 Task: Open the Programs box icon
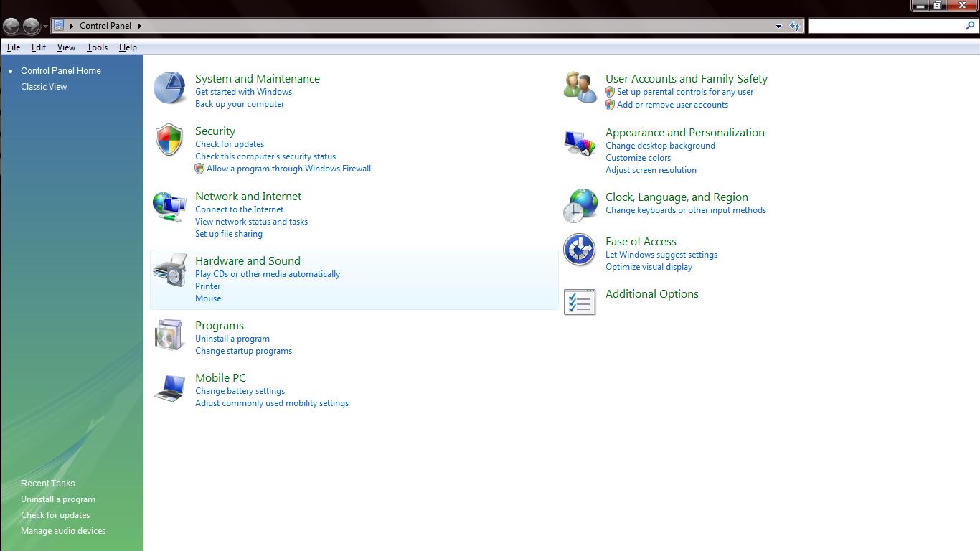(x=170, y=334)
